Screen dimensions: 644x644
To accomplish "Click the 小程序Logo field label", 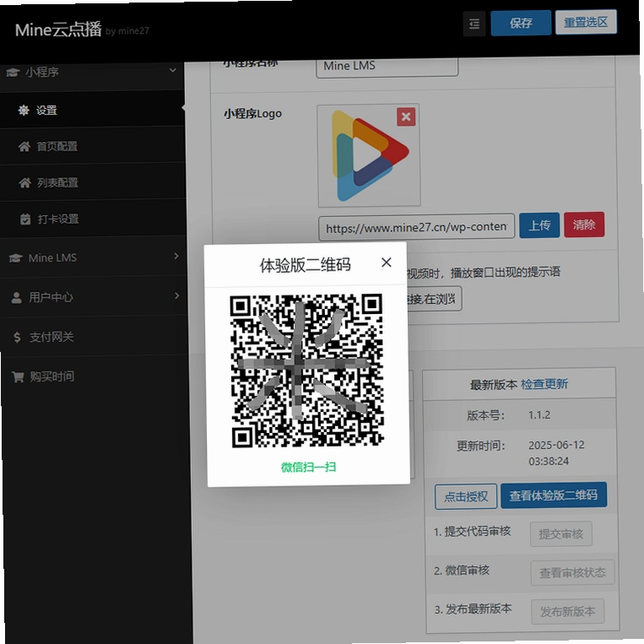I will (253, 114).
